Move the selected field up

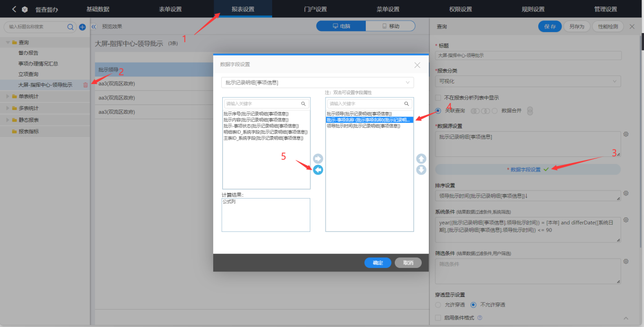pyautogui.click(x=421, y=159)
